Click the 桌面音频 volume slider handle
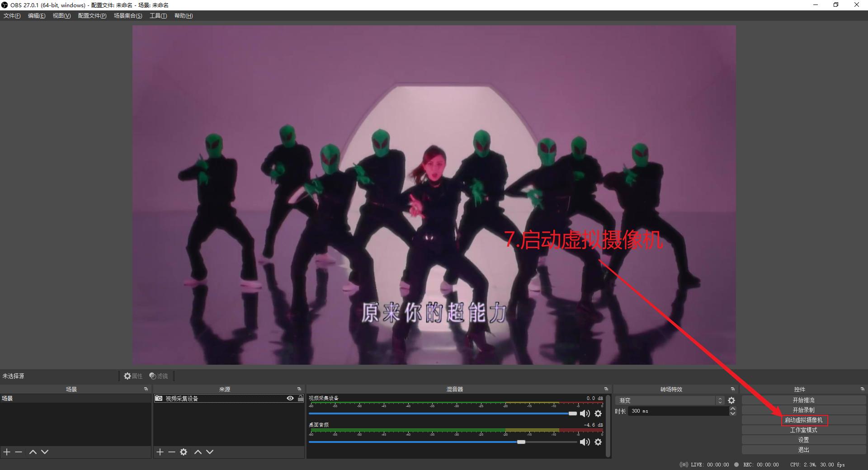Image resolution: width=868 pixels, height=470 pixels. [521, 442]
